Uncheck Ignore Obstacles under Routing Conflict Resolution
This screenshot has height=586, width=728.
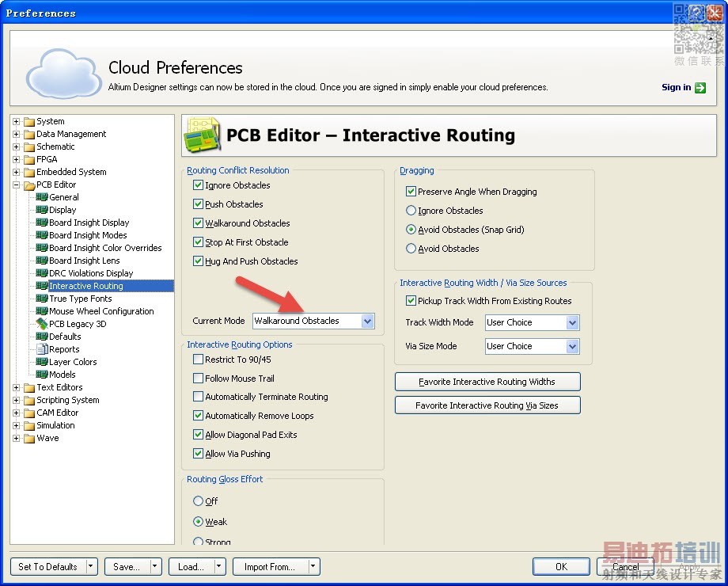199,185
